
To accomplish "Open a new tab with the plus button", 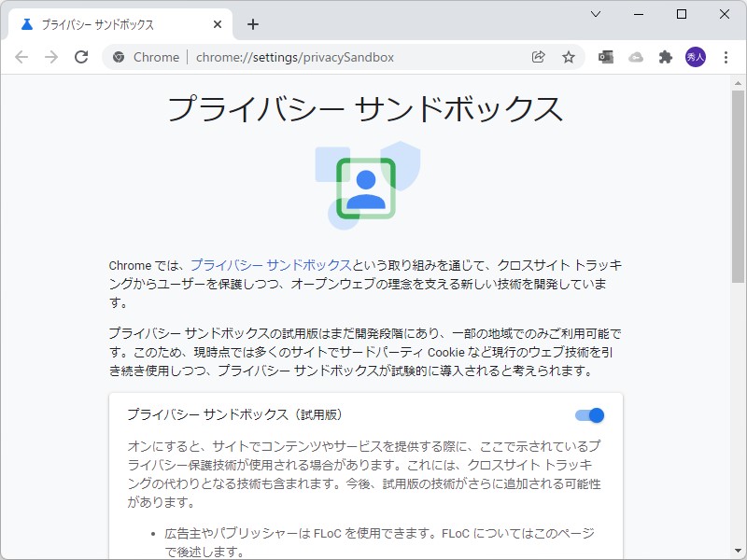I will (x=252, y=24).
